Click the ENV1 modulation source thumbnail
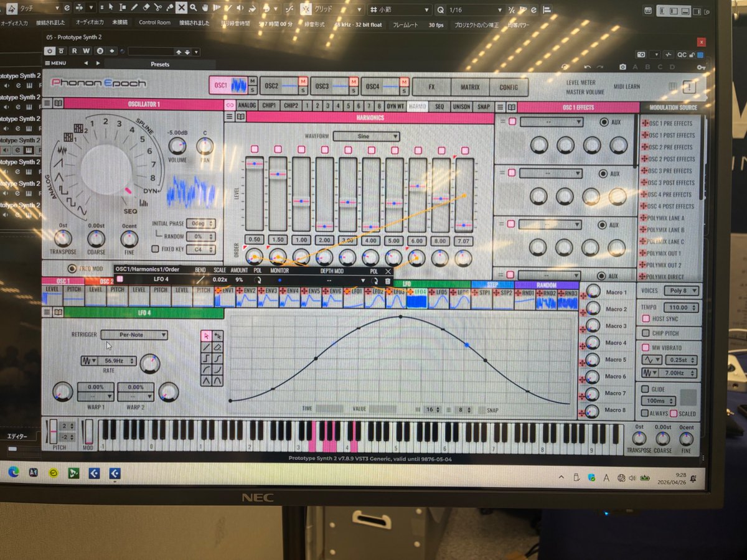 [225, 298]
